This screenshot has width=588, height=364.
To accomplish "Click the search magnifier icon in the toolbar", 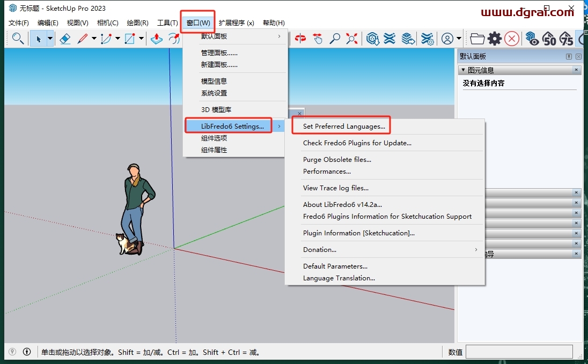I will (x=18, y=38).
